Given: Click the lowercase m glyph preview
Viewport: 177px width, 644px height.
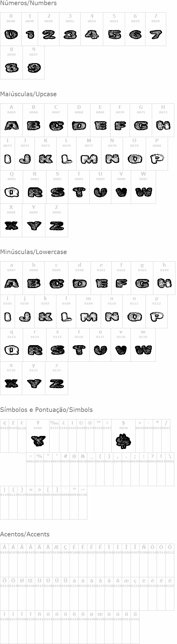Looking at the screenshot, I should (x=89, y=317).
